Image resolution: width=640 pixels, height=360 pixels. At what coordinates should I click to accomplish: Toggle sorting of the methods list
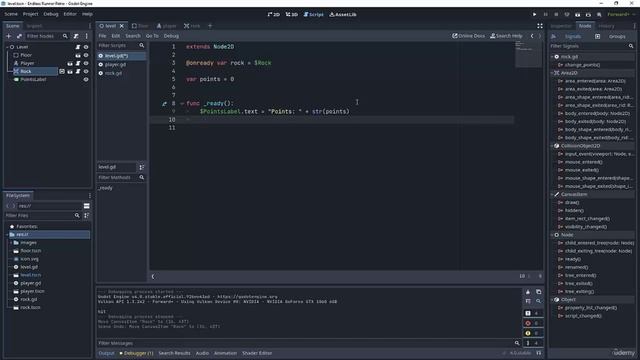142,167
